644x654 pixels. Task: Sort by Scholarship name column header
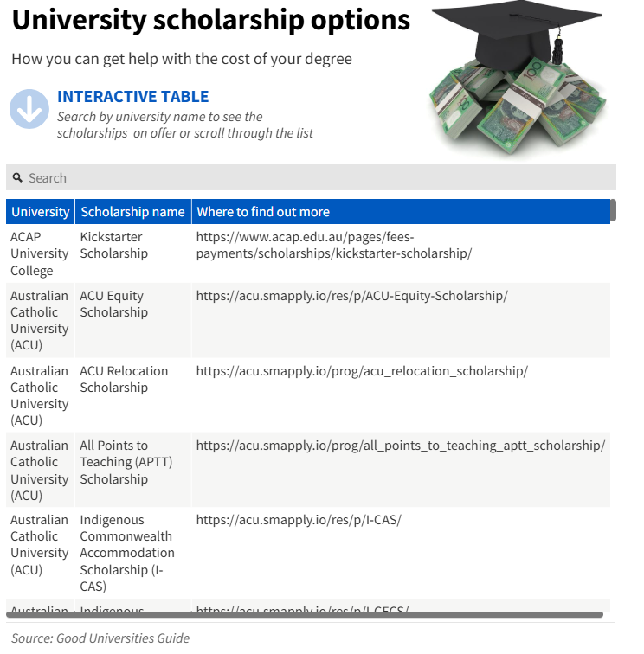132,212
